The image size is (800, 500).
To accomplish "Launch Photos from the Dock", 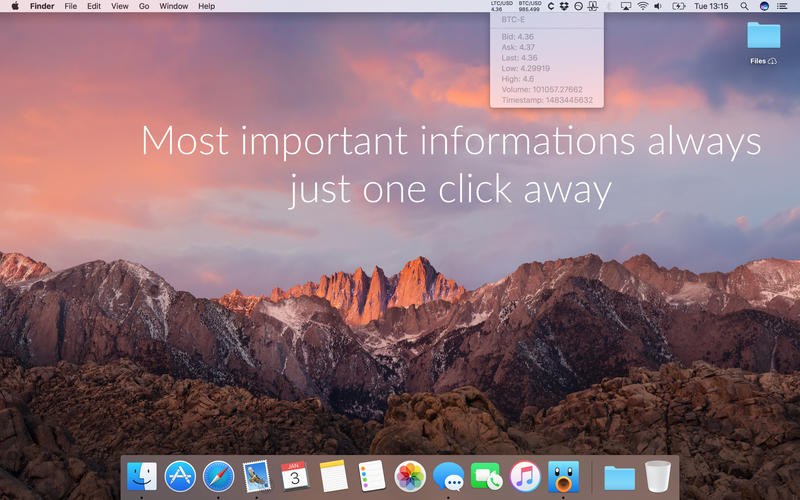I will pos(410,476).
